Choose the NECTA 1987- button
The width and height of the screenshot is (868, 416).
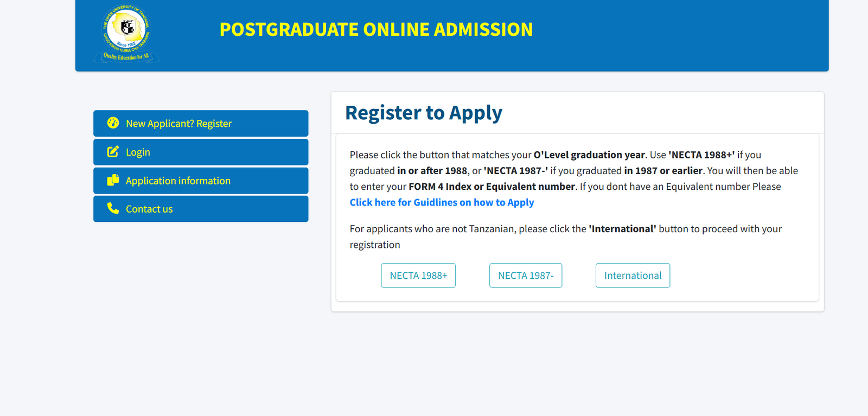[x=525, y=276]
